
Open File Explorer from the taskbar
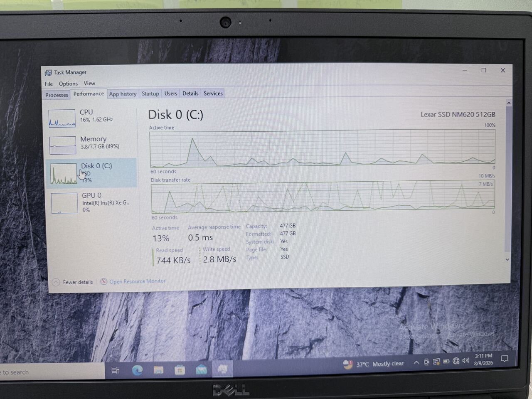point(158,369)
